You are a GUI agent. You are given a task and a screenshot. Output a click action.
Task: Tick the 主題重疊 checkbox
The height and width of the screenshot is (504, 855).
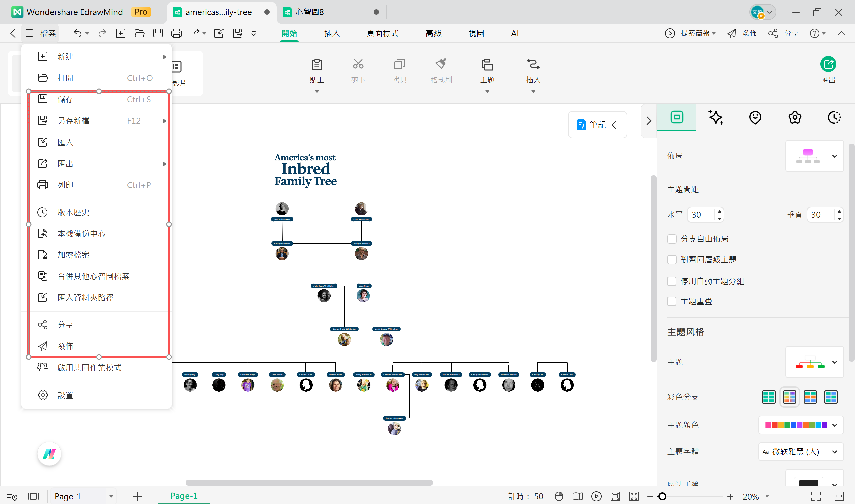coord(672,302)
